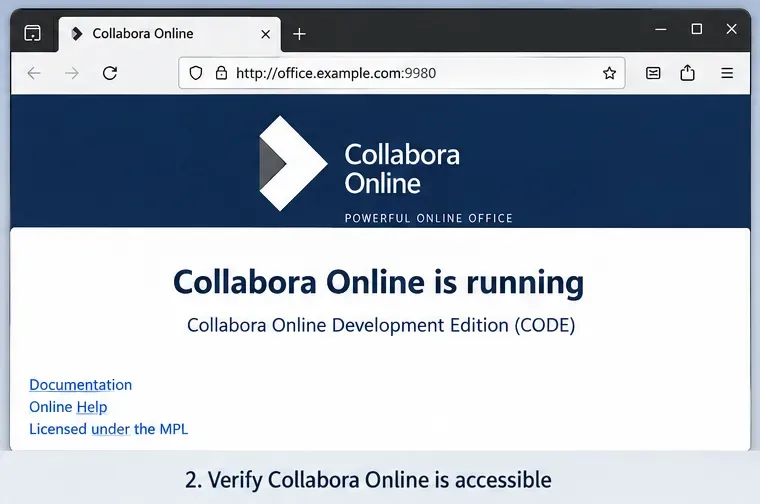Click the 'POWERFUL ONLINE OFFICE' tagline
This screenshot has width=760, height=504.
[428, 219]
